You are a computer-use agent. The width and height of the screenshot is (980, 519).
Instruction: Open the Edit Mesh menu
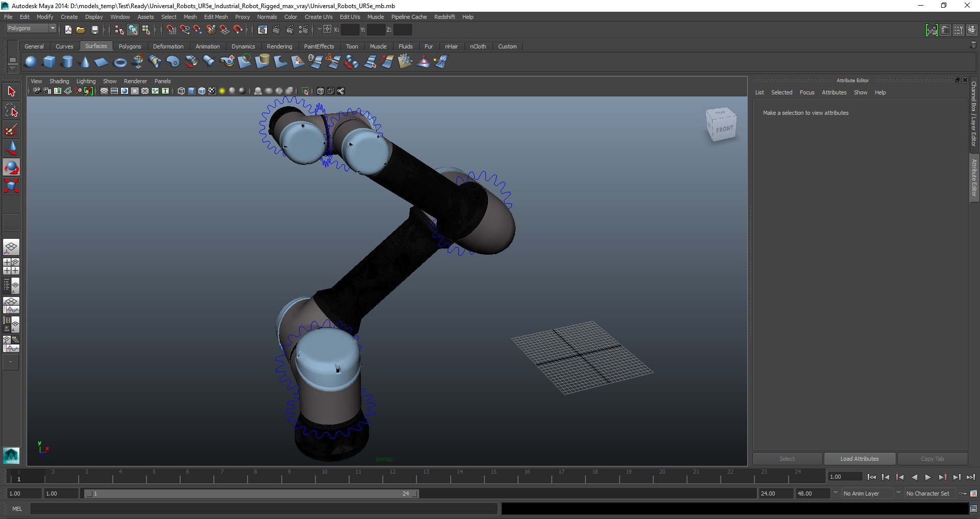[216, 17]
